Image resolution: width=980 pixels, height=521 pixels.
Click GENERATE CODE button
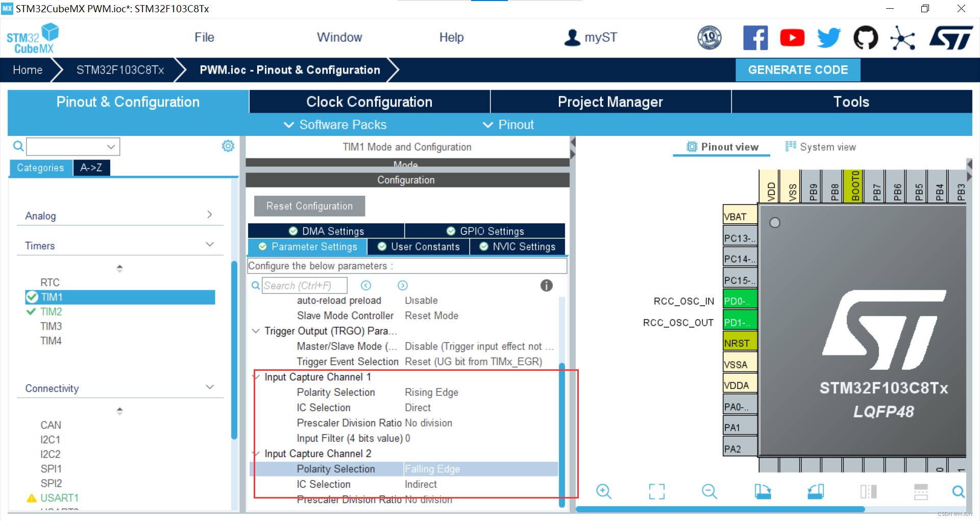[798, 70]
